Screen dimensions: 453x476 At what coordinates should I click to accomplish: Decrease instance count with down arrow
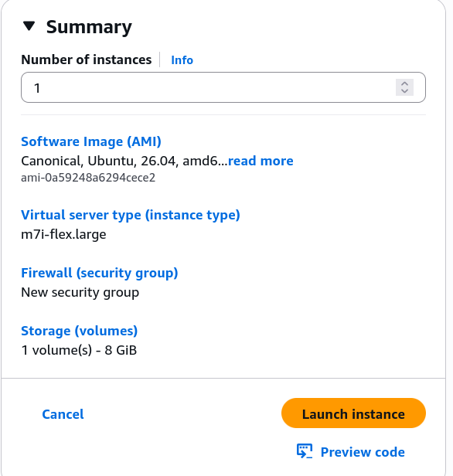404,91
